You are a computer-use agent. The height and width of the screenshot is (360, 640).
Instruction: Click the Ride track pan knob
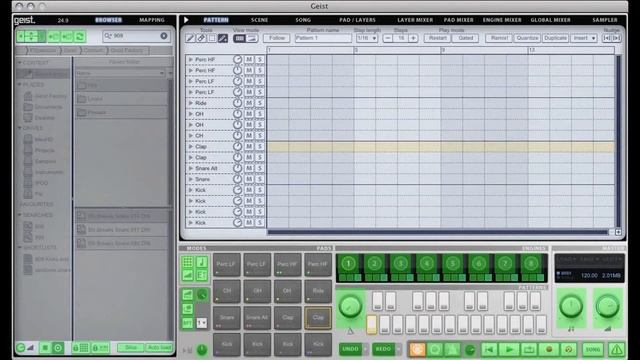click(237, 103)
